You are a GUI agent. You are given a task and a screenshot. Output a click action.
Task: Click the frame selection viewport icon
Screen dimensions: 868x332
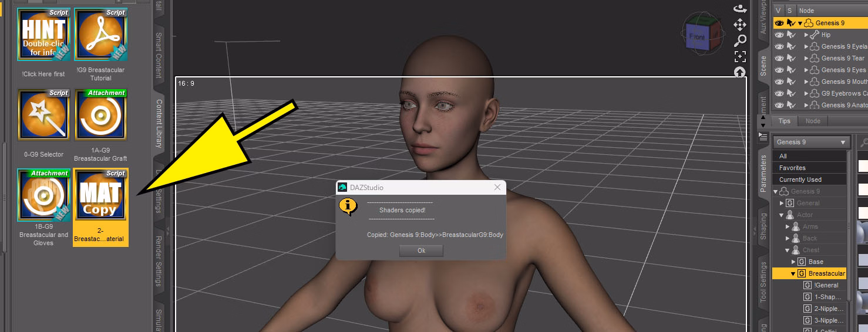740,57
